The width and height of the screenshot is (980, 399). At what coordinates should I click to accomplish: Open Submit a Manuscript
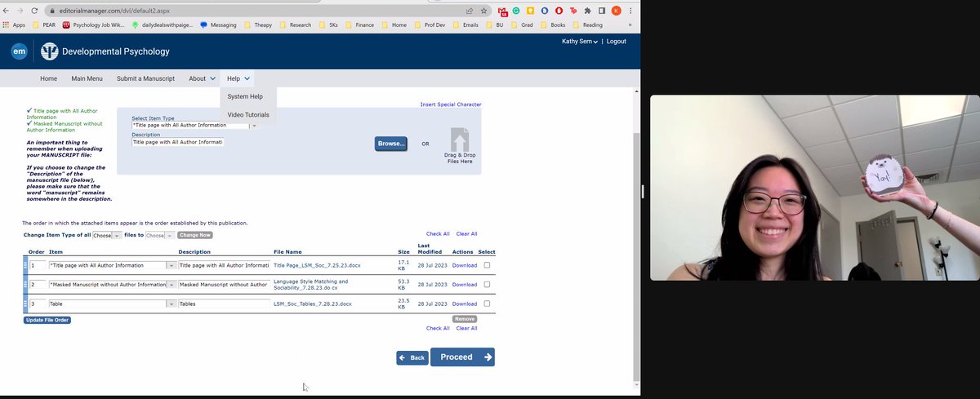coord(146,78)
